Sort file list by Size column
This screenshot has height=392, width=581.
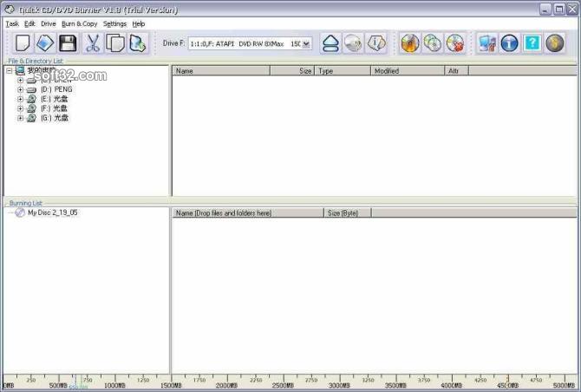[292, 71]
